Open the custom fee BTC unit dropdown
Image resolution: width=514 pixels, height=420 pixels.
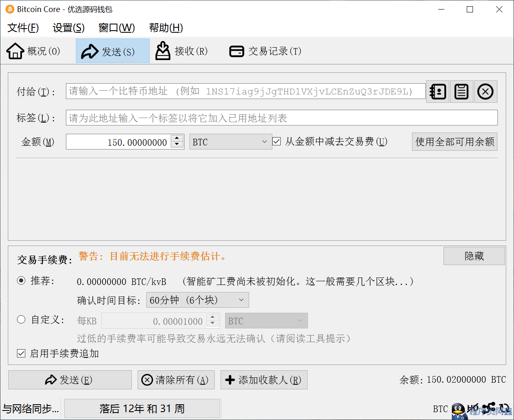pos(267,321)
